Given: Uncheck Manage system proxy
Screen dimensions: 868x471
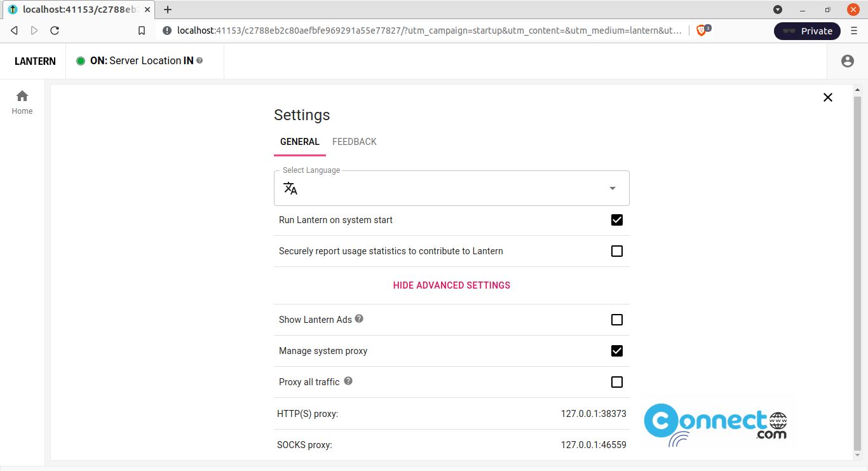Looking at the screenshot, I should pyautogui.click(x=616, y=351).
